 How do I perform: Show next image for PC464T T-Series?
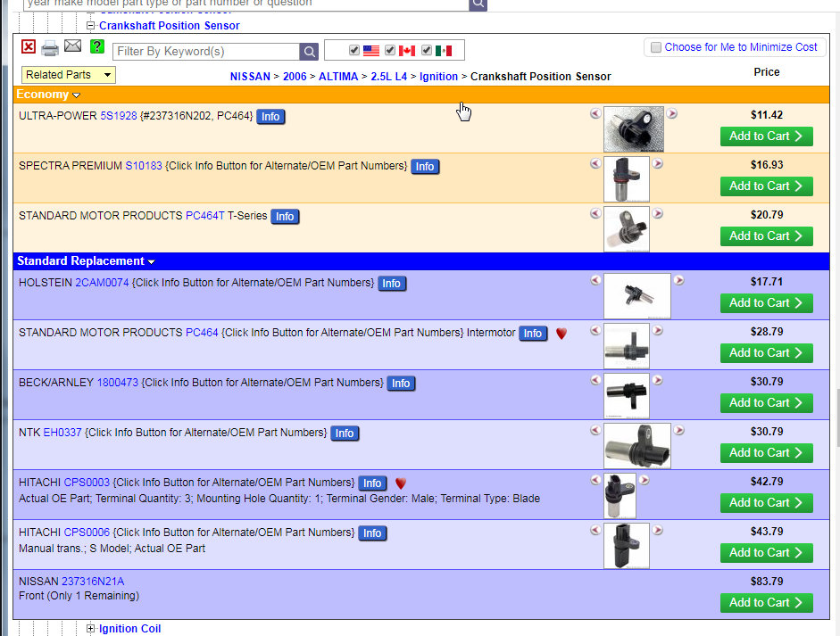coord(658,213)
